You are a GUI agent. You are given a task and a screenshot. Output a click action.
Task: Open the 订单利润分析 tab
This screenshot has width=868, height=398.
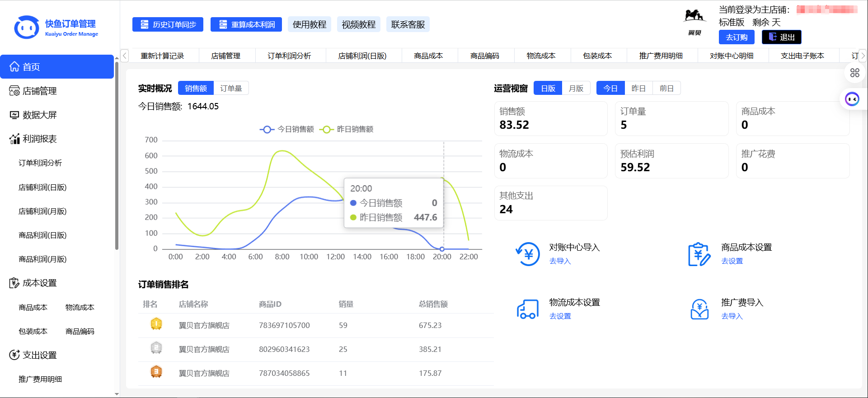pyautogui.click(x=289, y=56)
